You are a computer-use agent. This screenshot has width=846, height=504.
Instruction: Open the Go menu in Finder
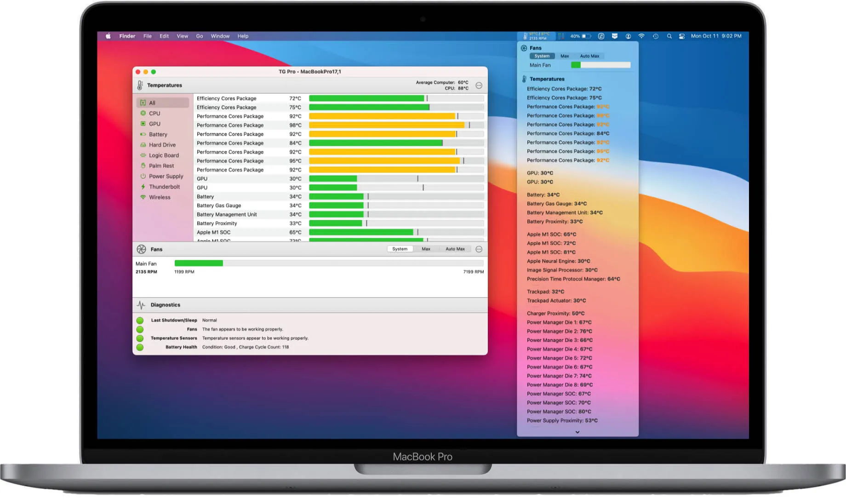coord(200,36)
